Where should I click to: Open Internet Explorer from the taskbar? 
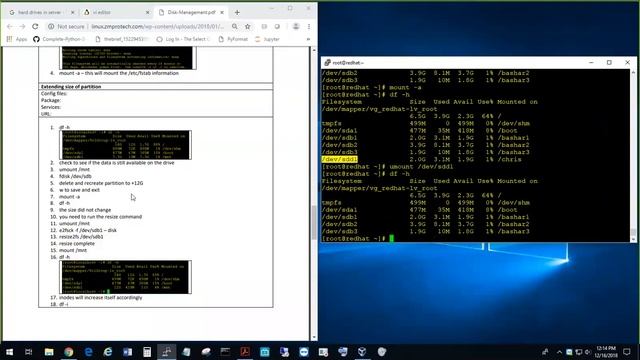pos(108,352)
